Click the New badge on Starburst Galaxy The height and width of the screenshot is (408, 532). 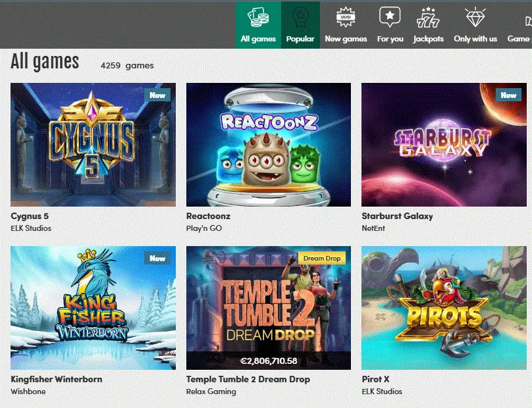pos(508,95)
